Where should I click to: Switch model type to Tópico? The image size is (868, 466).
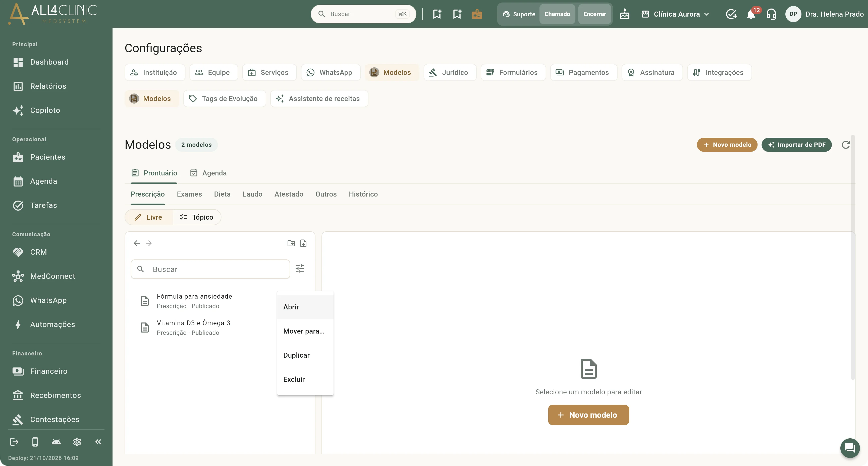click(197, 217)
